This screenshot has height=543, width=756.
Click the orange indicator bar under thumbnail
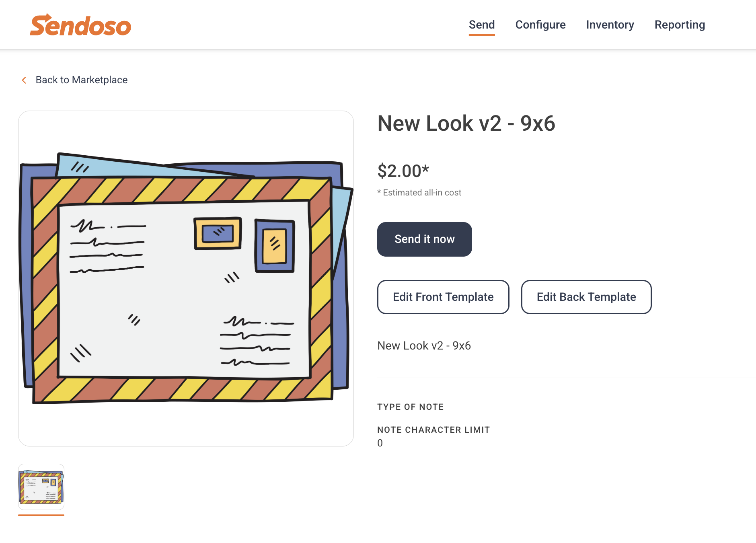[41, 515]
